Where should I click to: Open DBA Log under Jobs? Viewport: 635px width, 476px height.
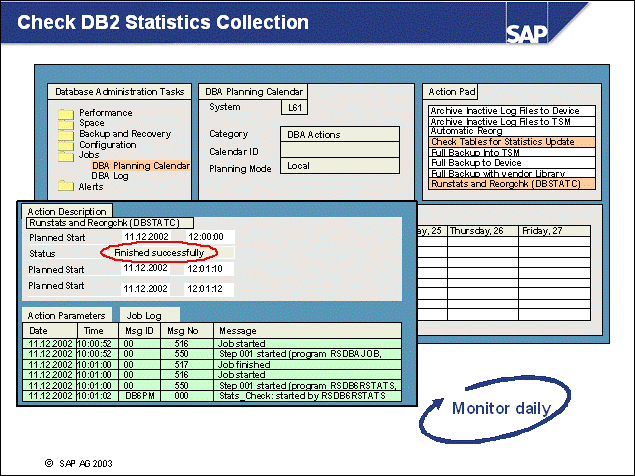click(110, 176)
